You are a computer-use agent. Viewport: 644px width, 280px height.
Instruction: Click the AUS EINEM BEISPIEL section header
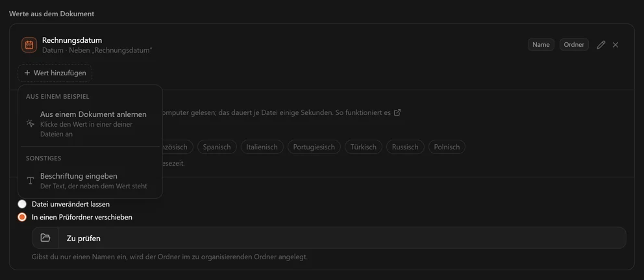(x=58, y=97)
